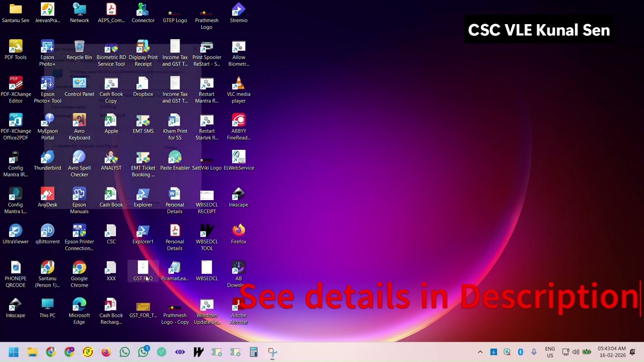The image size is (644, 362).
Task: Launch Avro Keyboard from desktop
Action: click(79, 127)
